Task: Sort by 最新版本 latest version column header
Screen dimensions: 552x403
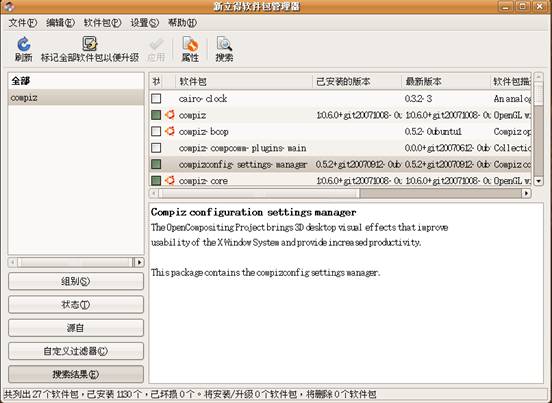Action: 446,82
